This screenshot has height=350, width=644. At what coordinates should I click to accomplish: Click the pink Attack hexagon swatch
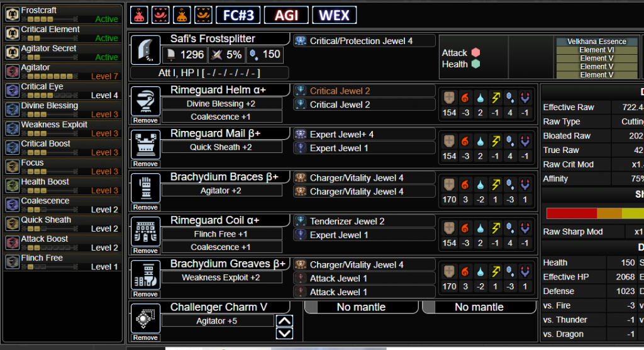click(x=476, y=53)
